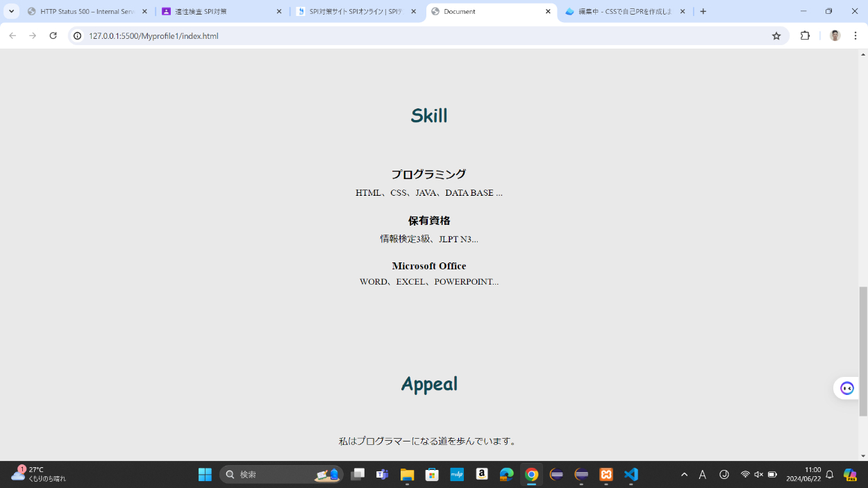
Task: Click the scrollbar down arrow
Action: click(863, 456)
